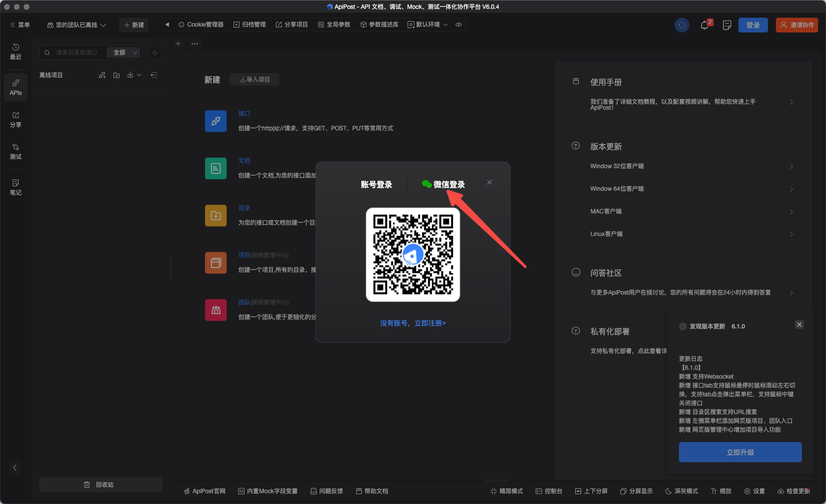Screen dimensions: 826x504
Task: Click 导入项目 button
Action: (x=255, y=80)
